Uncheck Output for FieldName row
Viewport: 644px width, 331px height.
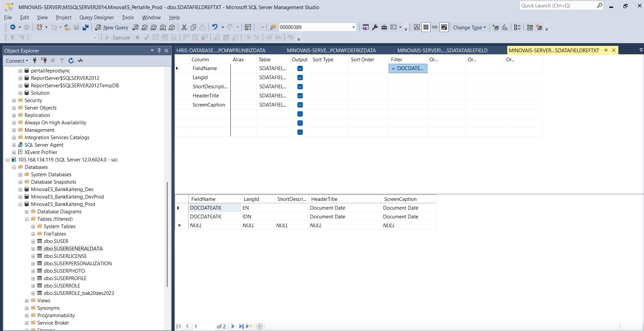tap(300, 68)
